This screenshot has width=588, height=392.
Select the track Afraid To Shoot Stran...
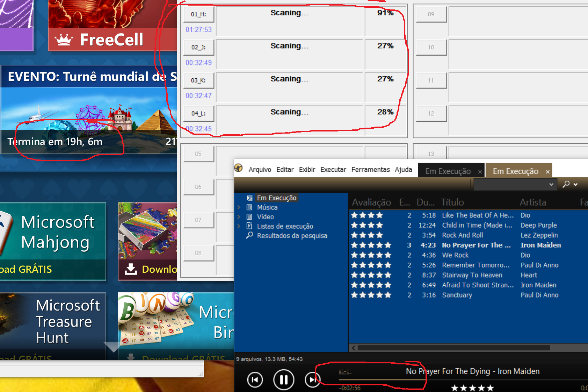coord(478,285)
